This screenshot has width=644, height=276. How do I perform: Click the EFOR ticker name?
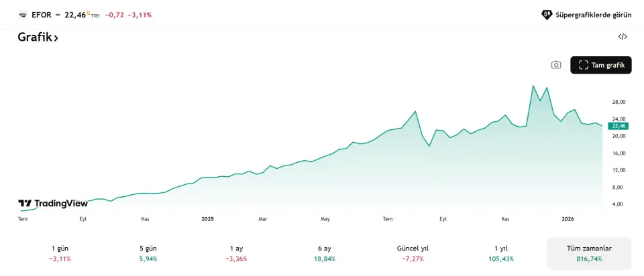(x=42, y=14)
